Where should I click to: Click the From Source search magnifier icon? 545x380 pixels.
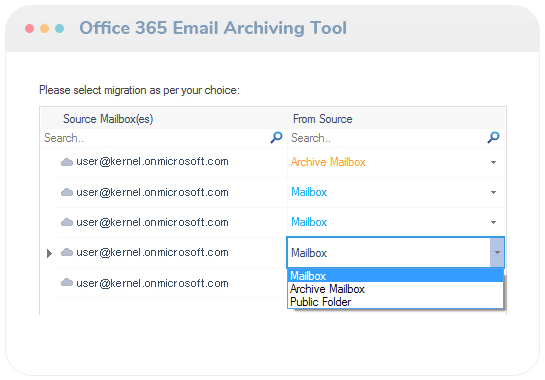[493, 138]
